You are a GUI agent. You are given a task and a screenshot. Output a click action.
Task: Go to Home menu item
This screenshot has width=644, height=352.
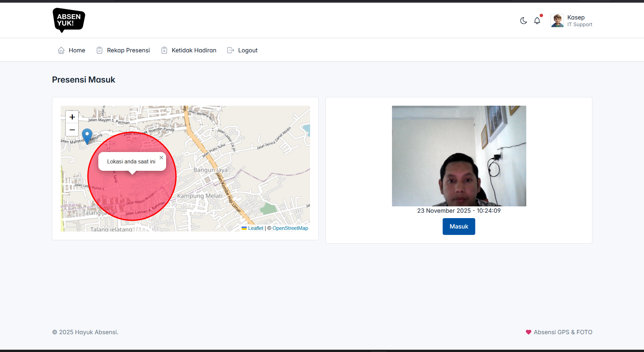(71, 50)
